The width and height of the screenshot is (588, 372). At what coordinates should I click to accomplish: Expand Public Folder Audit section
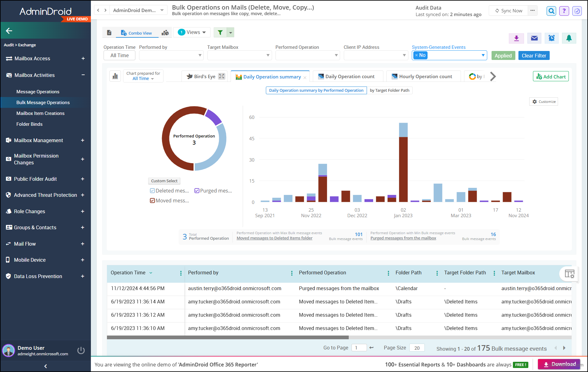(83, 179)
